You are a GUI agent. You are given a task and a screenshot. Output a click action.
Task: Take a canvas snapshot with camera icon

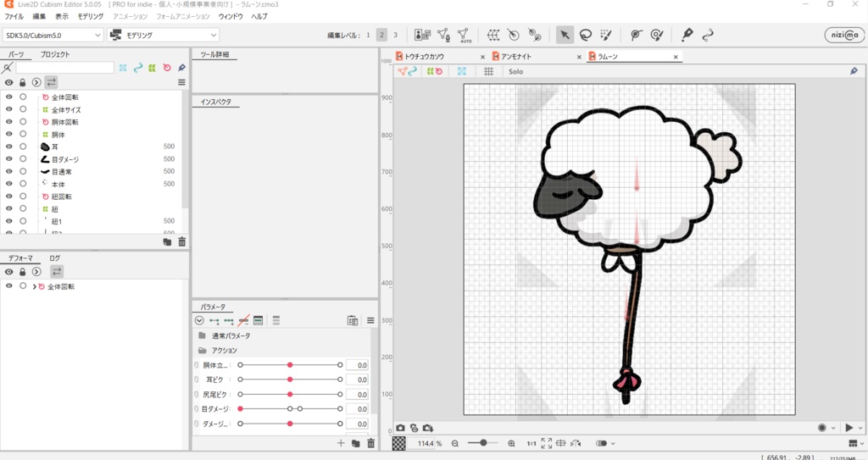pyautogui.click(x=400, y=428)
